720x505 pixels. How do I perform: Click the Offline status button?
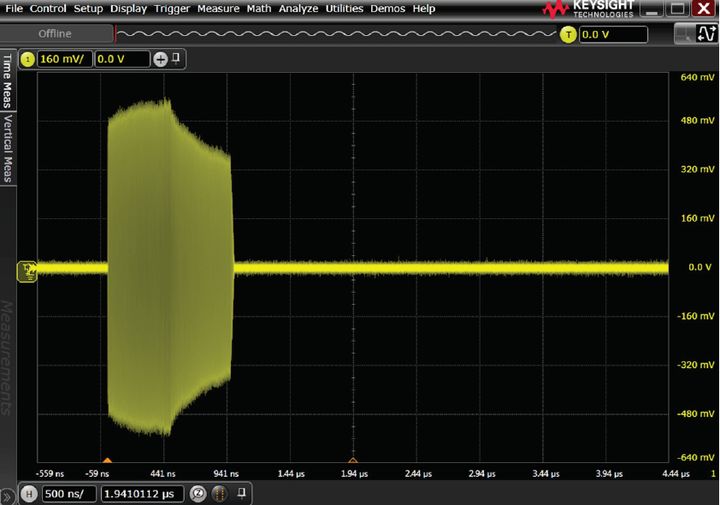tap(56, 34)
